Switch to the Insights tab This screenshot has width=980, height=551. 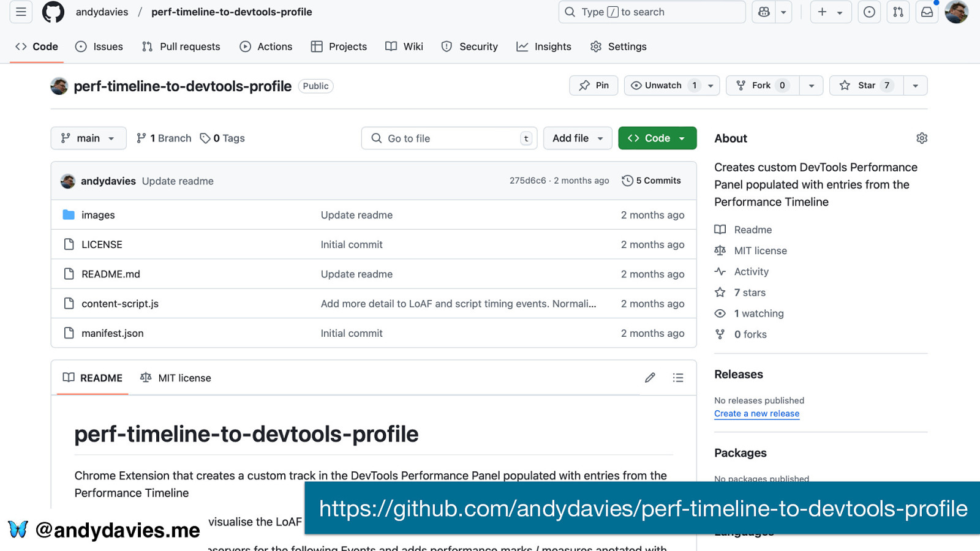pyautogui.click(x=544, y=47)
